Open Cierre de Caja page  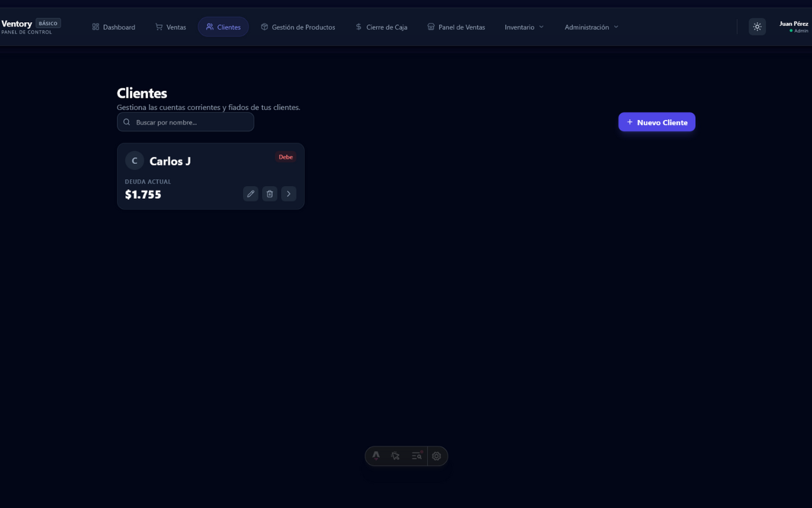(381, 27)
